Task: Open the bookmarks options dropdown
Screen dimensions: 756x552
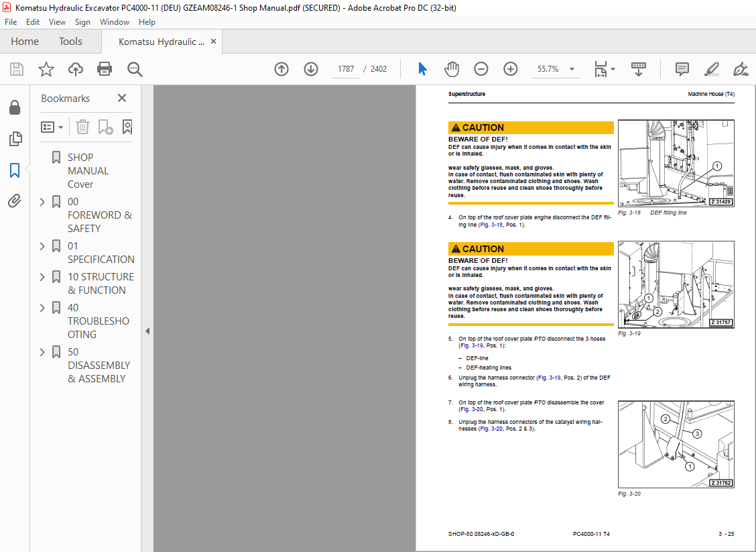Action: click(x=52, y=127)
